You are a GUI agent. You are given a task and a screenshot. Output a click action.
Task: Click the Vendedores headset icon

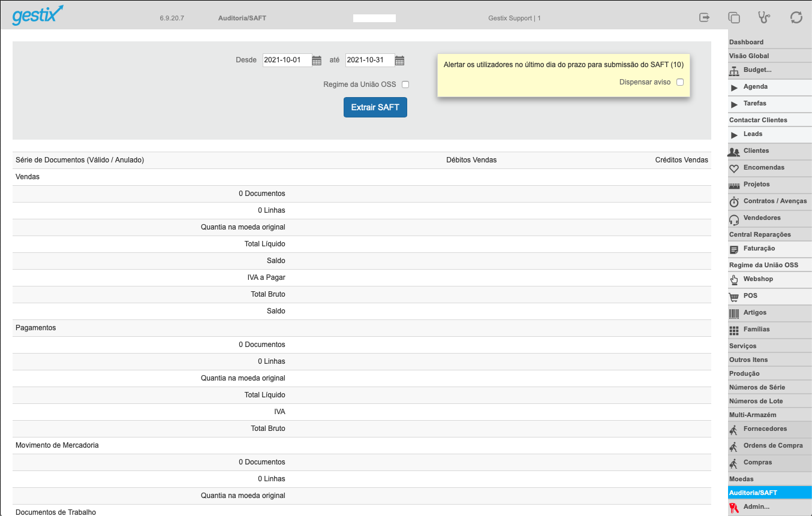(734, 219)
